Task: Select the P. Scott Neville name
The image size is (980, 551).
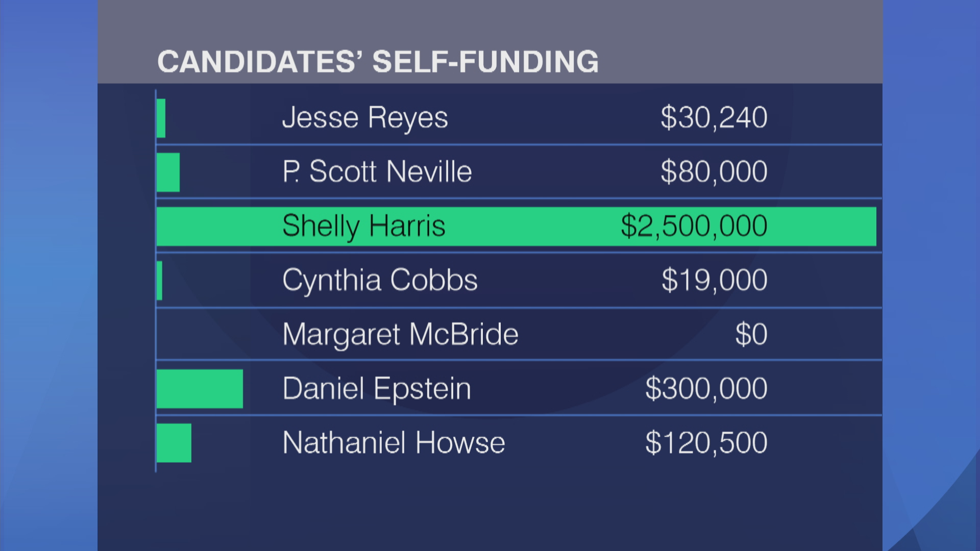Action: tap(377, 171)
